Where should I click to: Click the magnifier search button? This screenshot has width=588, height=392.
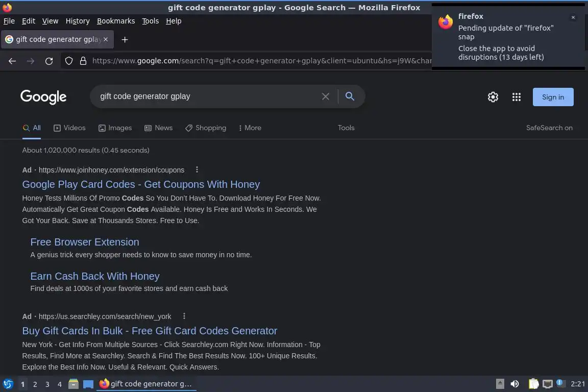pos(350,96)
